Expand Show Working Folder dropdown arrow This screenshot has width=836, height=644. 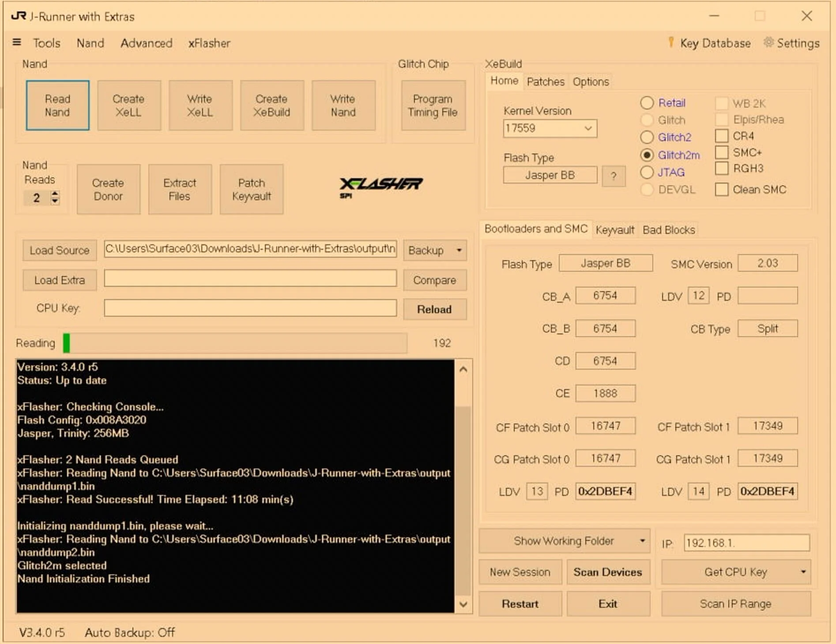(642, 541)
